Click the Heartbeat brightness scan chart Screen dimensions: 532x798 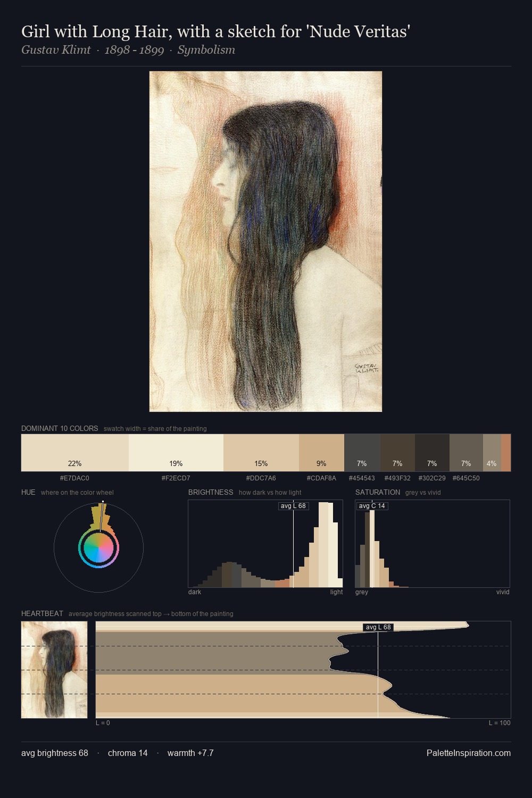[303, 670]
